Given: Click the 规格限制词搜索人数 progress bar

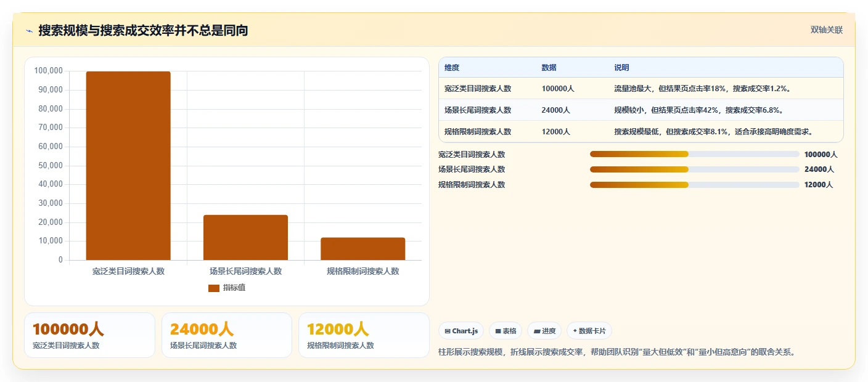Looking at the screenshot, I should point(694,185).
